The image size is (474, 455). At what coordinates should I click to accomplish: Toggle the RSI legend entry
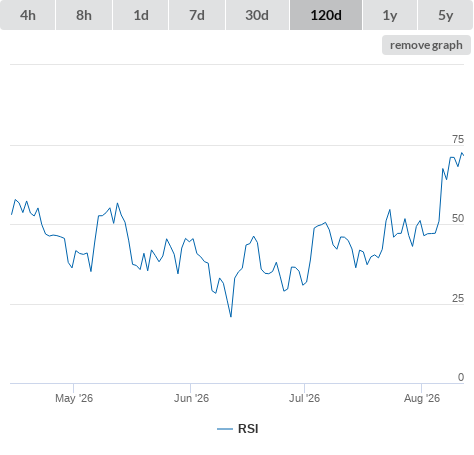[x=238, y=429]
